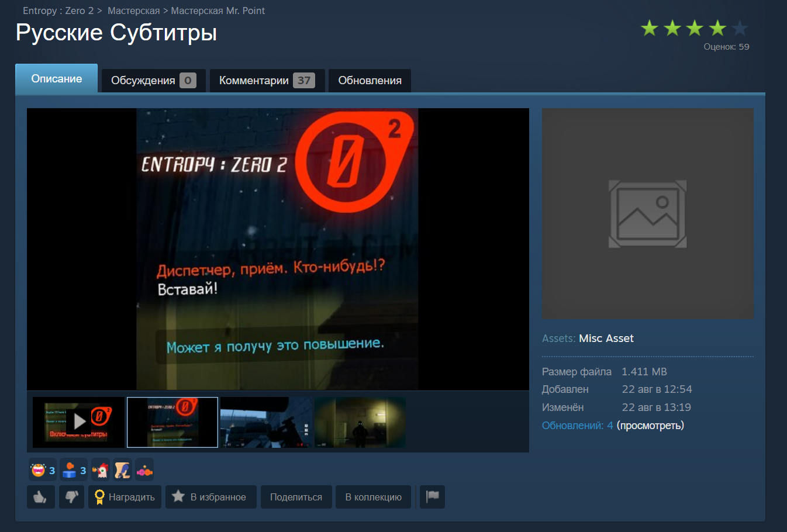This screenshot has height=532, width=787.
Task: Report this item using the flag icon
Action: (x=432, y=497)
